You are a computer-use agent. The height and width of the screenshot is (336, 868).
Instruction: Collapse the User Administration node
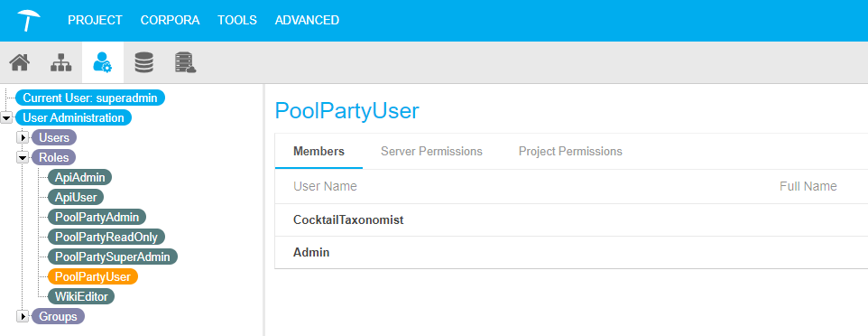pyautogui.click(x=6, y=118)
